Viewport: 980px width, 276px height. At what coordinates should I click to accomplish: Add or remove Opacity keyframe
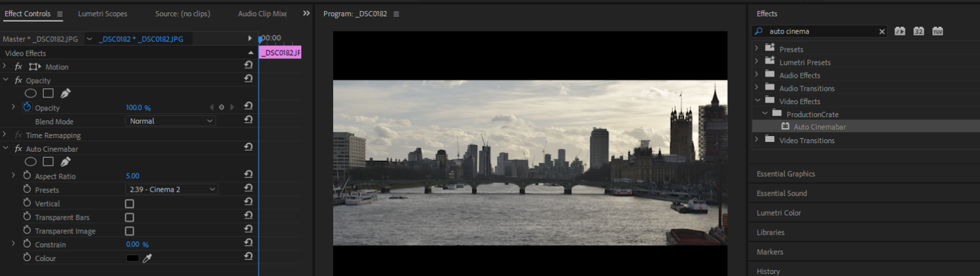pyautogui.click(x=221, y=107)
